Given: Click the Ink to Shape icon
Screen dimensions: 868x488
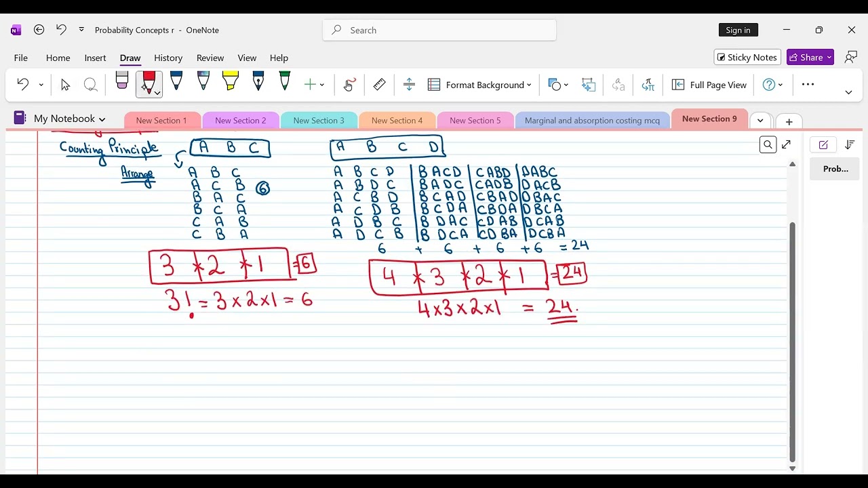Looking at the screenshot, I should (x=589, y=85).
